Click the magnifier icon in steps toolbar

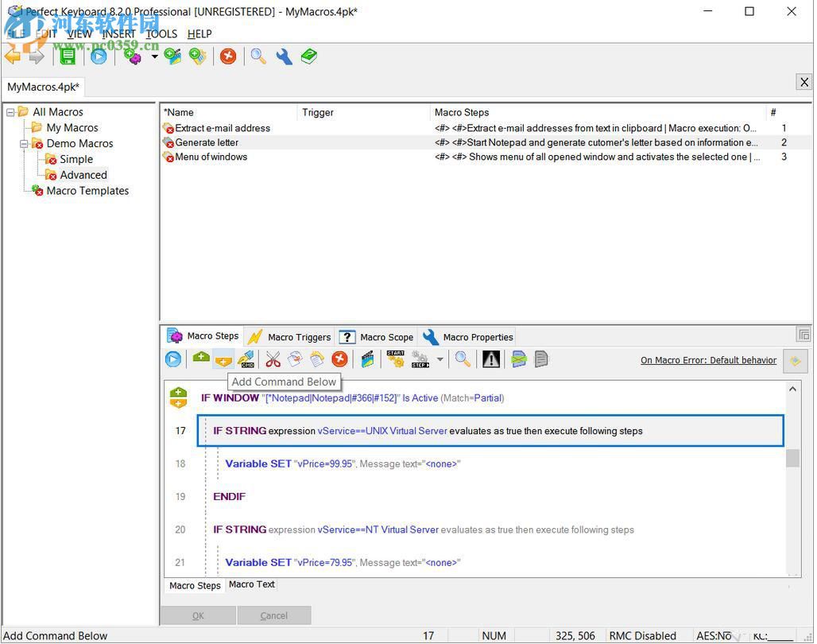click(x=463, y=360)
